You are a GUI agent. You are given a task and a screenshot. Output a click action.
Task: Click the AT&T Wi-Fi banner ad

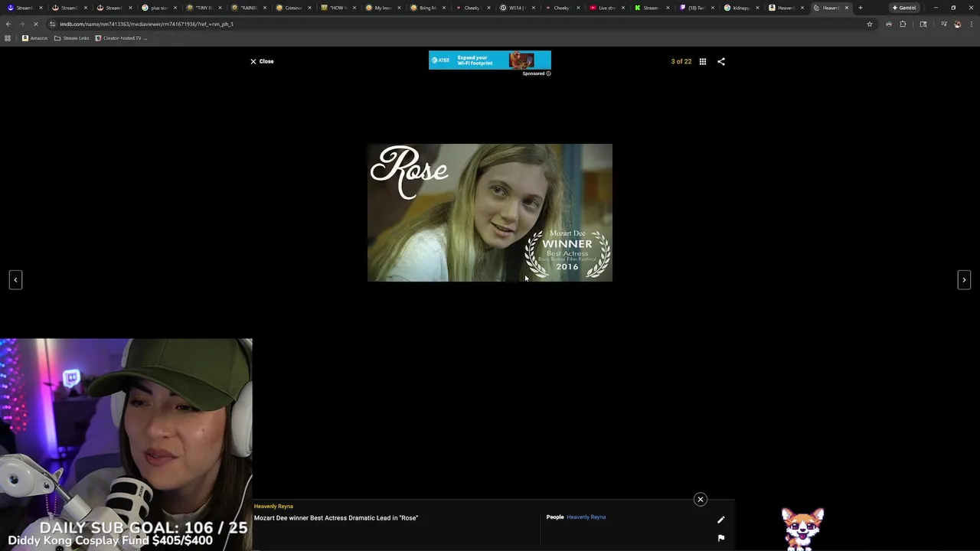[x=490, y=60]
